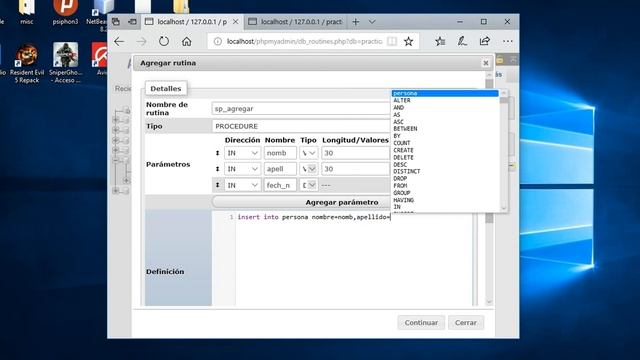Image resolution: width=640 pixels, height=360 pixels.
Task: Go back in the Edge browser
Action: 119,41
